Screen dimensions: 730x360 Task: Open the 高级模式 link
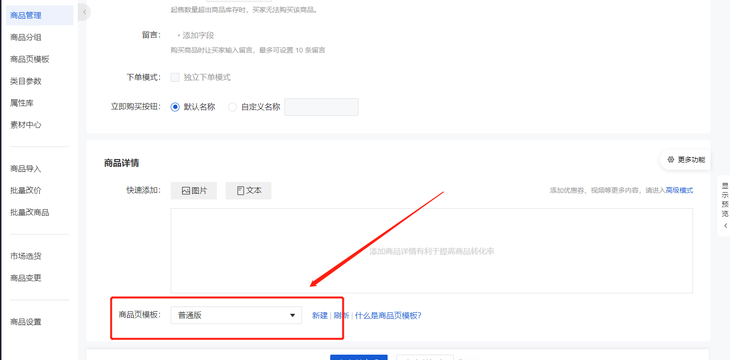coord(679,190)
